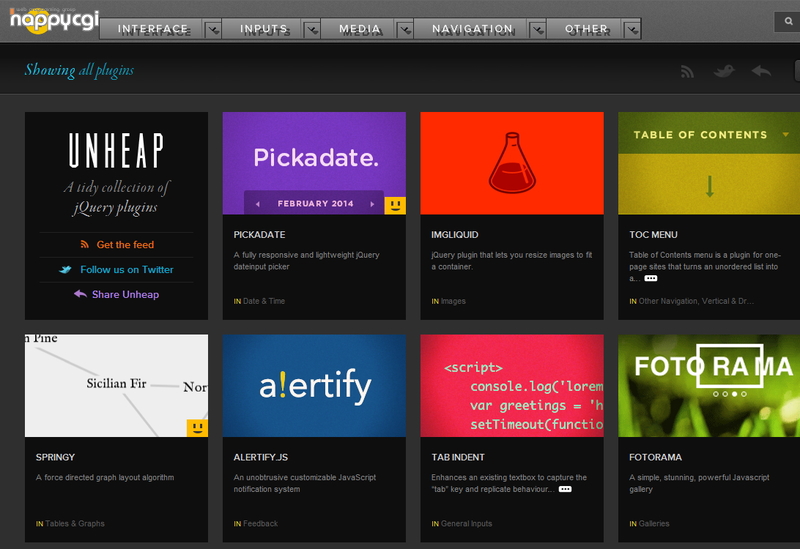Click the Galleries category link
This screenshot has height=549, width=800.
point(654,523)
